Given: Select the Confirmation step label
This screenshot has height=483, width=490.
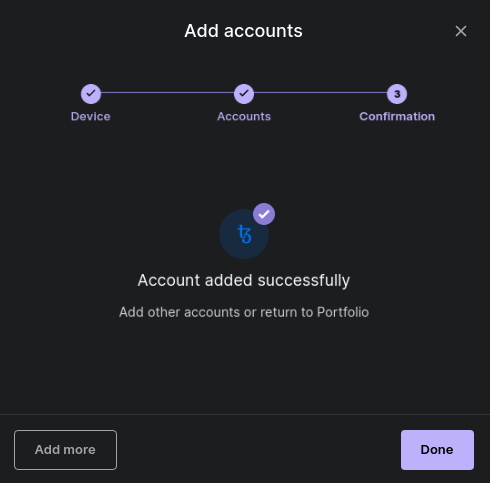Looking at the screenshot, I should point(397,116).
